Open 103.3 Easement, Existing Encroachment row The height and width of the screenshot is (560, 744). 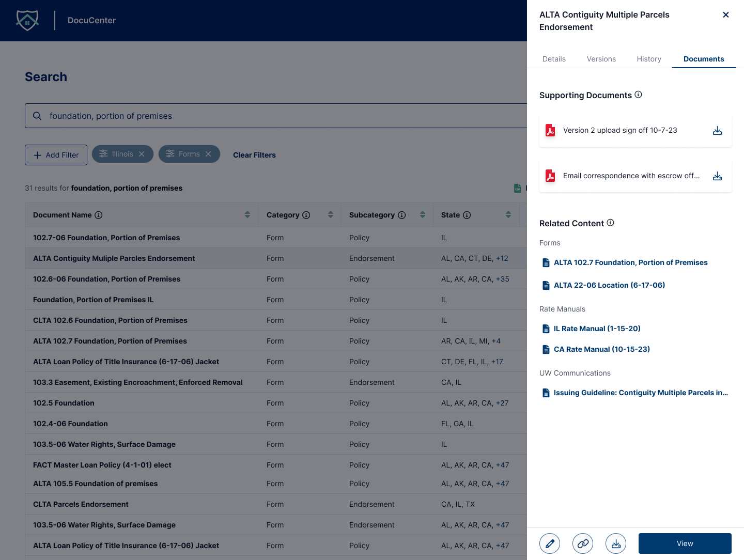(276, 382)
